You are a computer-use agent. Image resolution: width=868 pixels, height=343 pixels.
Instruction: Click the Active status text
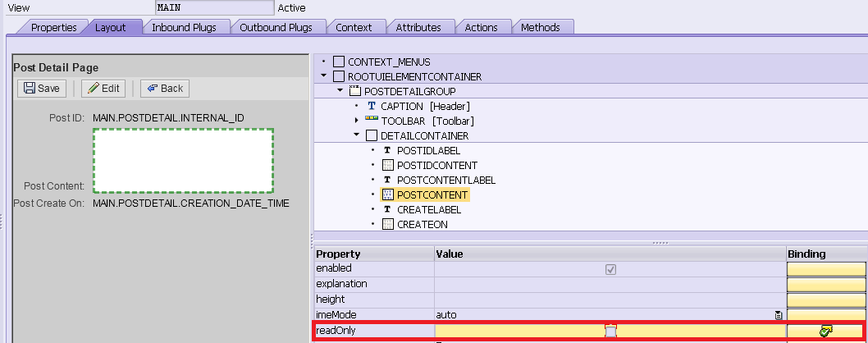click(291, 7)
